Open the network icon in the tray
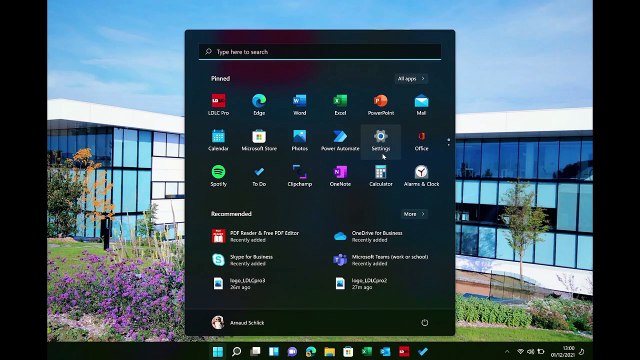Image resolution: width=640 pixels, height=360 pixels. 520,351
